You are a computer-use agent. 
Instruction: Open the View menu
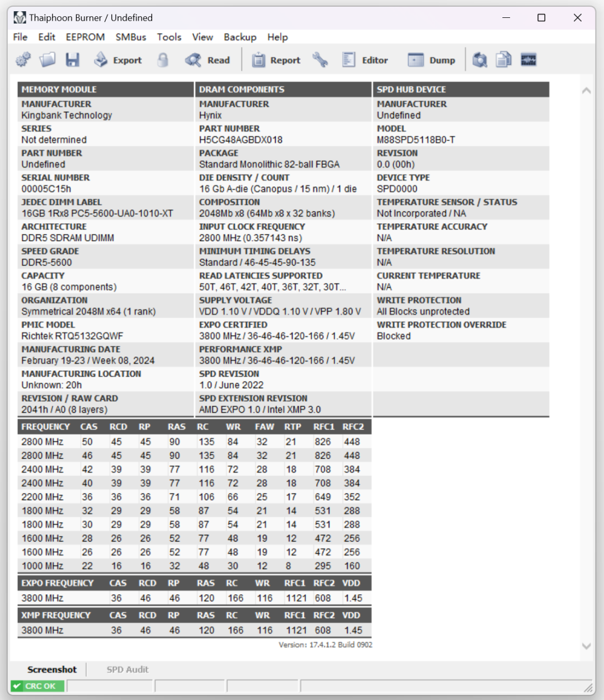tap(202, 37)
